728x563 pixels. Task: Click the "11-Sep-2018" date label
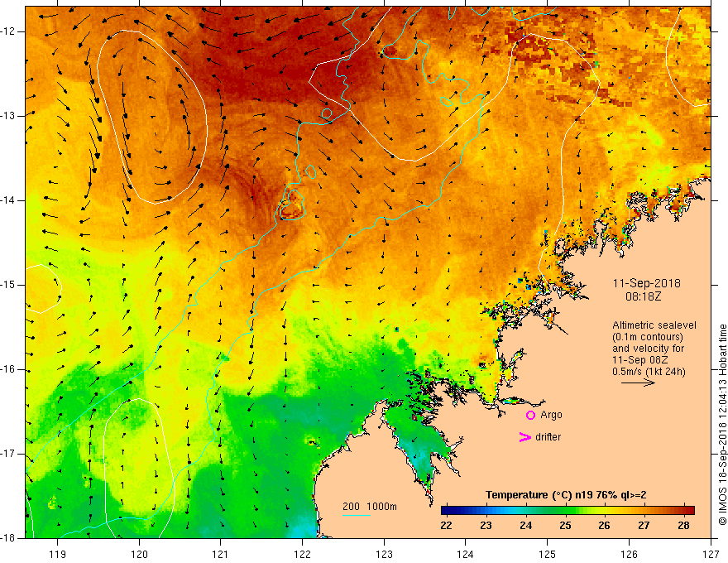(x=647, y=283)
